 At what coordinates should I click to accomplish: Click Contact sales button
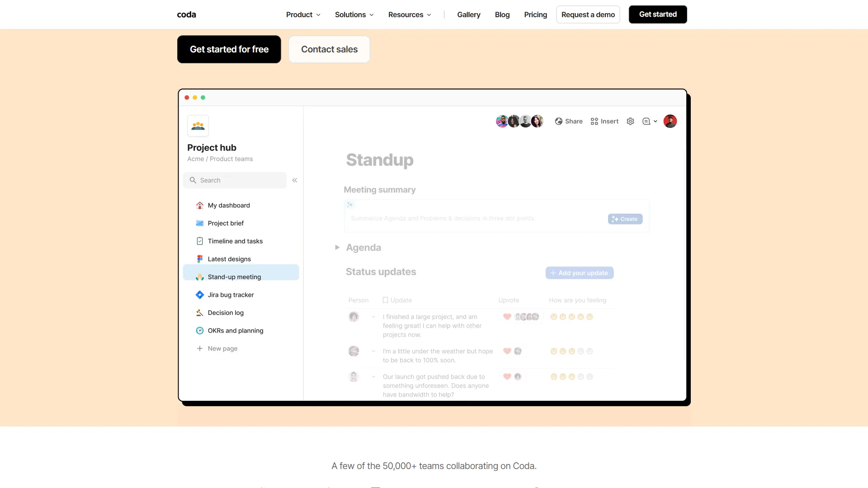point(330,49)
